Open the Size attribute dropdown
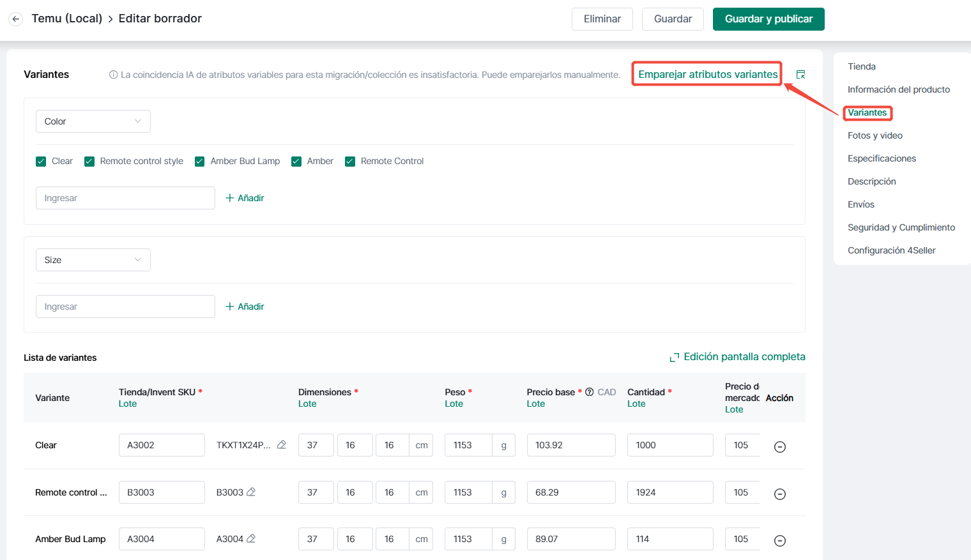Viewport: 971px width, 560px height. 93,260
